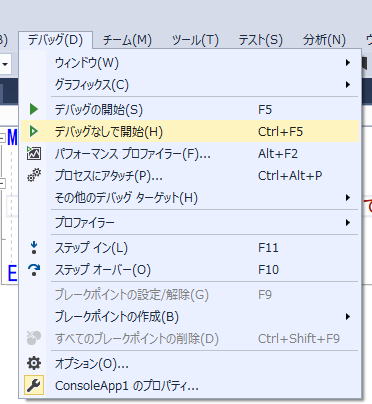Open the チーム(M) menu
372x404 pixels.
pyautogui.click(x=127, y=40)
